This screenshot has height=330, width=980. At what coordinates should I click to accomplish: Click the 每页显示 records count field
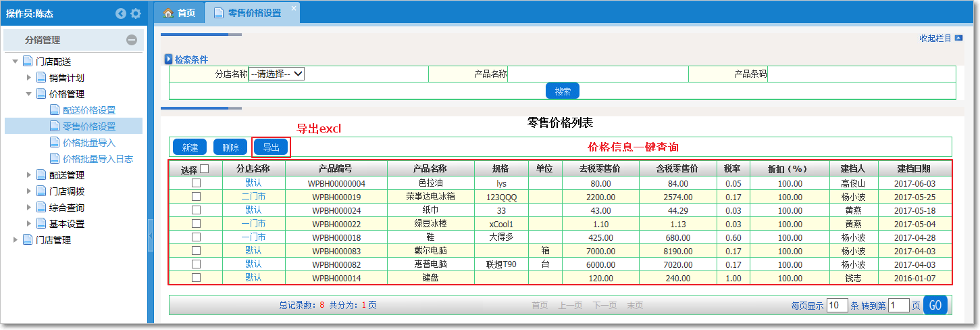point(837,306)
